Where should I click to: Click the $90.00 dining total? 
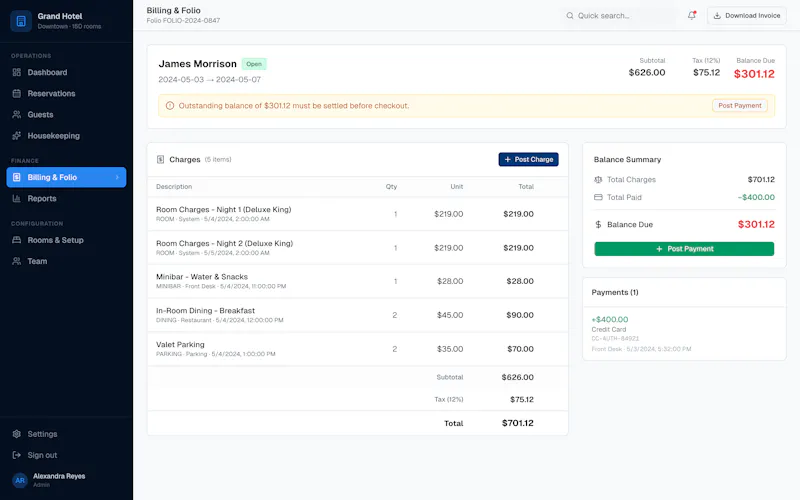click(520, 315)
